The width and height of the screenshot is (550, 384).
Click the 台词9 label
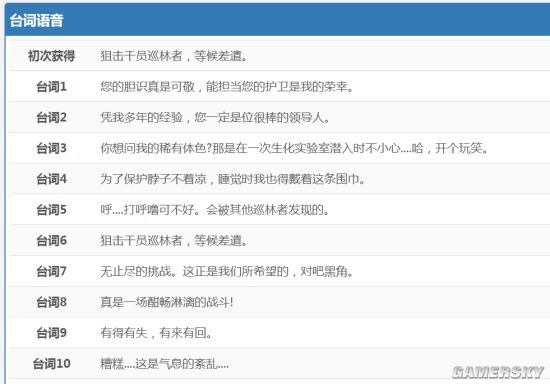(51, 333)
